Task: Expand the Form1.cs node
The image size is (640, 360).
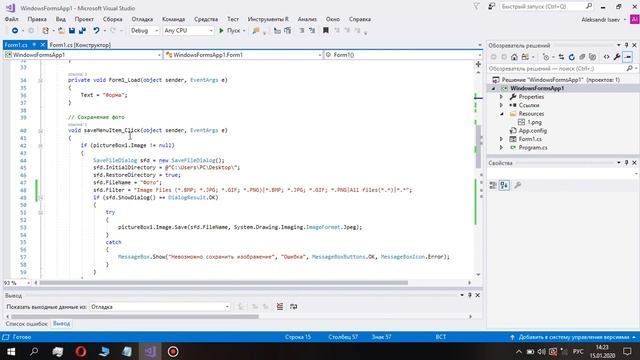Action: pyautogui.click(x=501, y=139)
